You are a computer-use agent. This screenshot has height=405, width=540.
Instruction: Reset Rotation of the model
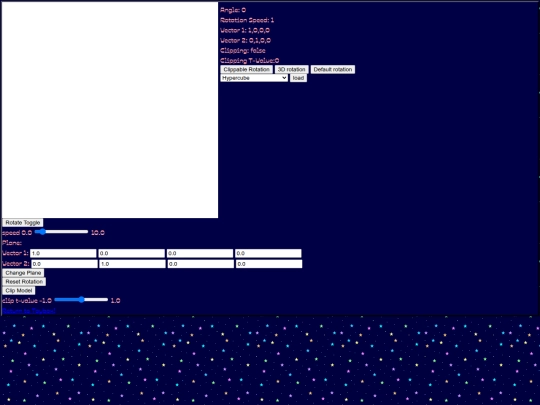pyautogui.click(x=24, y=282)
